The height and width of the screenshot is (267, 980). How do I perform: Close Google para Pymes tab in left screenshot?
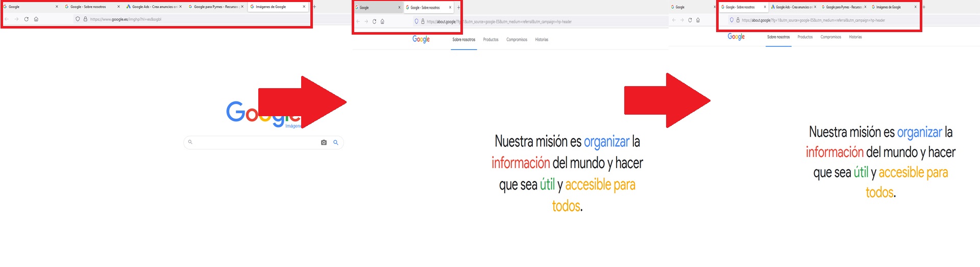[x=242, y=7]
